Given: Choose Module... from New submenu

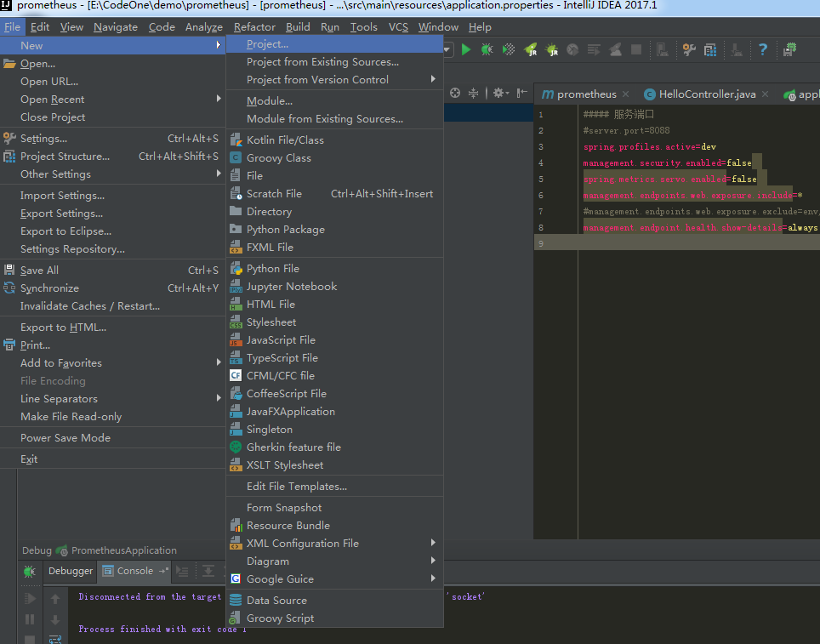Looking at the screenshot, I should (x=334, y=101).
